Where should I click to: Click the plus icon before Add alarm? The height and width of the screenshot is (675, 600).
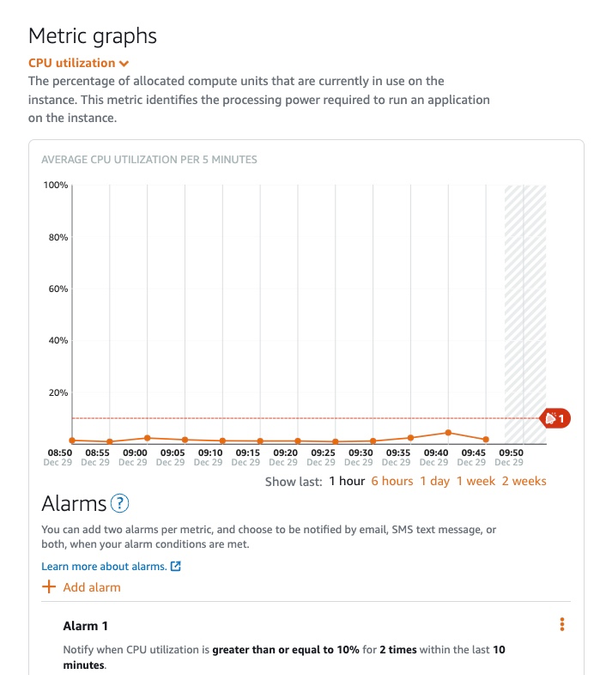(49, 587)
